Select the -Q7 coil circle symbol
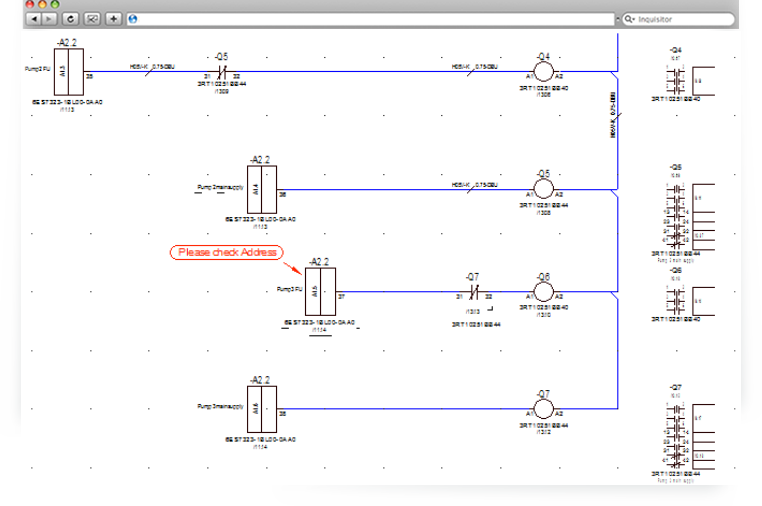The width and height of the screenshot is (762, 506). (543, 409)
